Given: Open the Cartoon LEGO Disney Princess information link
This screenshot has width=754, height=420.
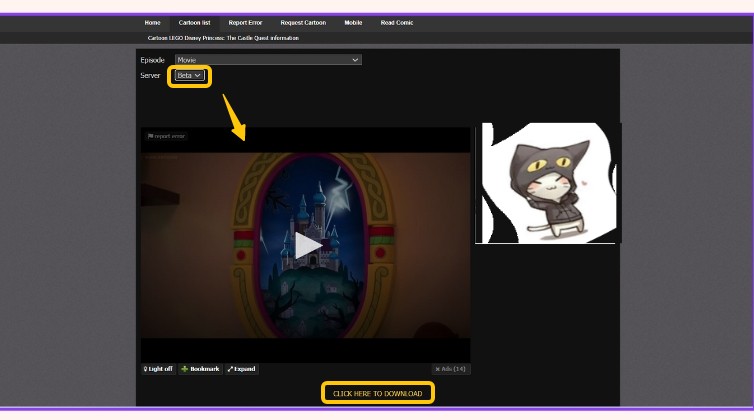Looking at the screenshot, I should point(223,38).
